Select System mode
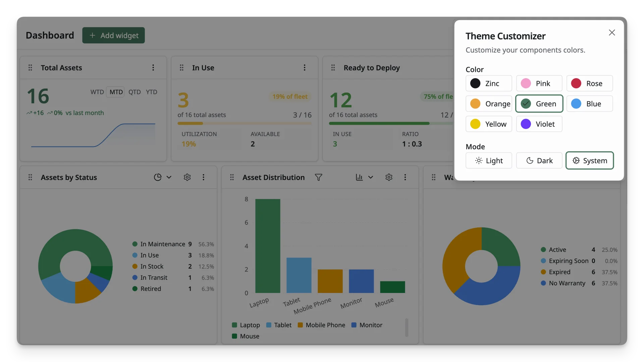Image resolution: width=644 pixels, height=362 pixels. point(590,161)
